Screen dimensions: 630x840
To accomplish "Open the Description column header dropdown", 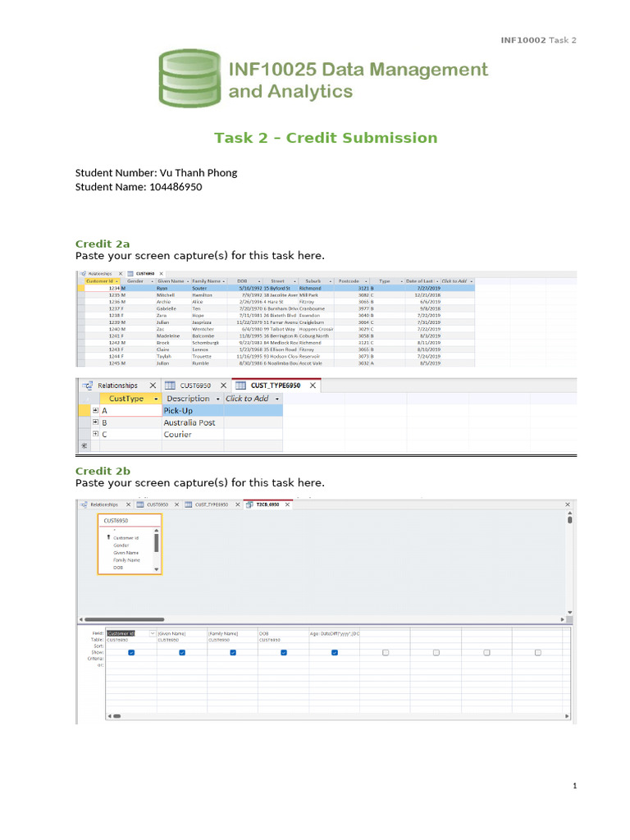I will tap(217, 399).
